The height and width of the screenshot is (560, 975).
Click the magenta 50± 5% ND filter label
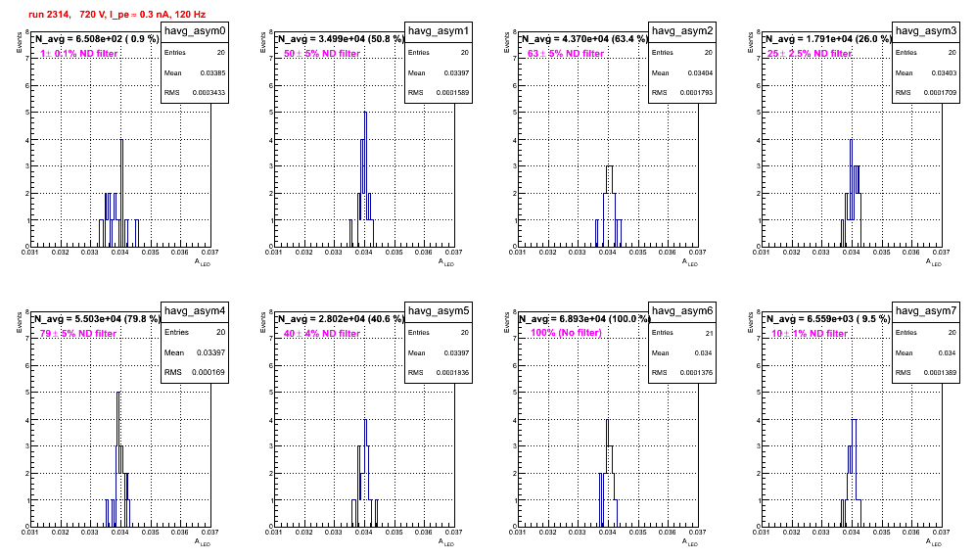tap(322, 54)
